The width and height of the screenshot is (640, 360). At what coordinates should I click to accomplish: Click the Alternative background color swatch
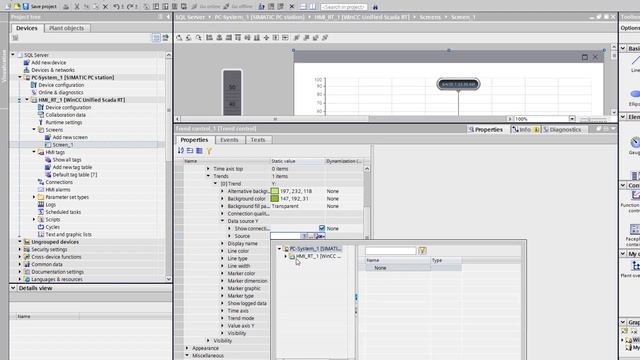click(x=275, y=191)
